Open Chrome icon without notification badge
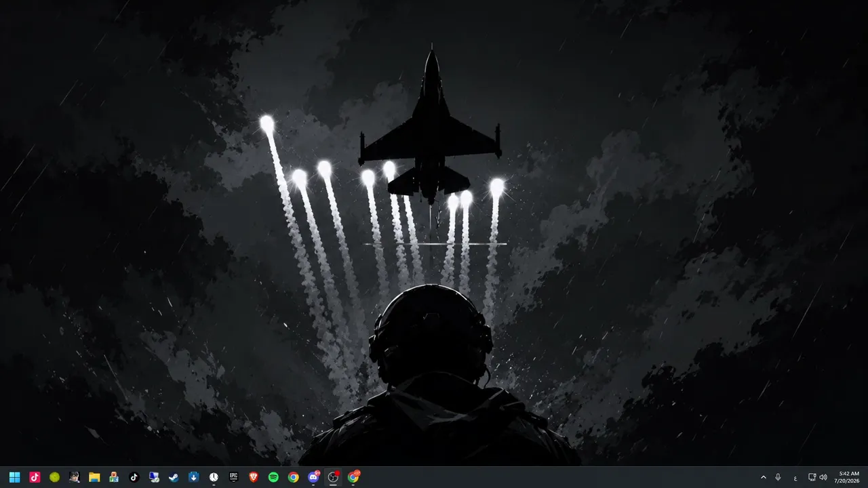Viewport: 868px width, 488px height. pos(293,477)
